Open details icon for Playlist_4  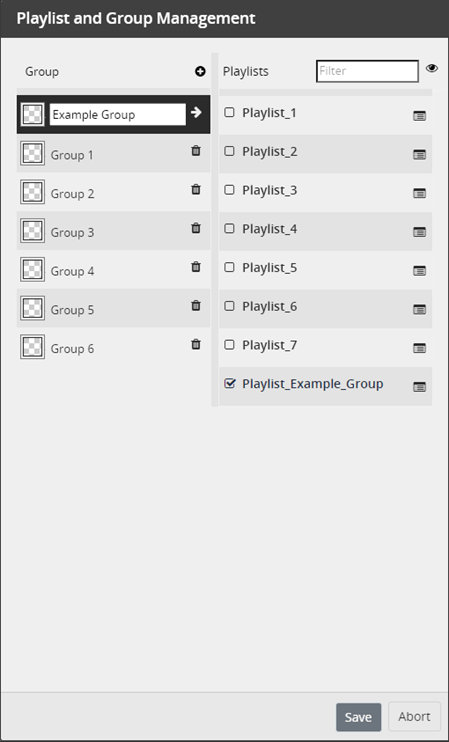pyautogui.click(x=419, y=232)
